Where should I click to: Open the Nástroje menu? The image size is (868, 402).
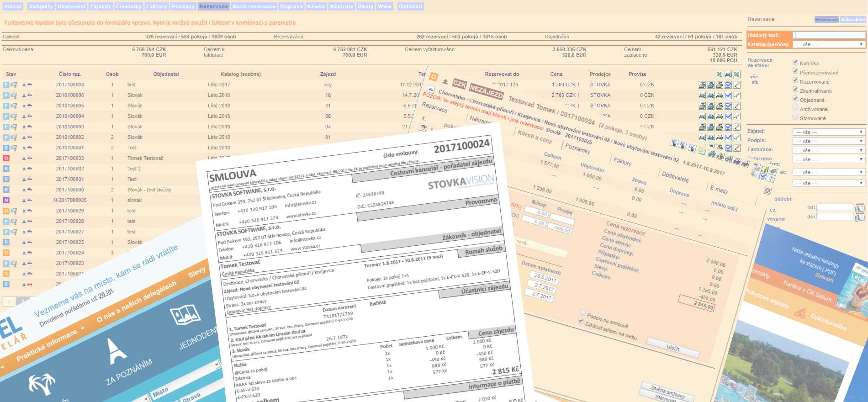(x=342, y=6)
